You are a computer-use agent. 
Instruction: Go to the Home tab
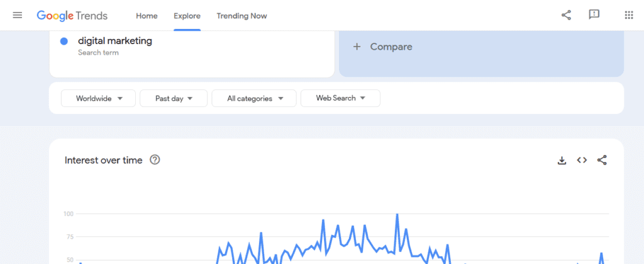click(147, 16)
